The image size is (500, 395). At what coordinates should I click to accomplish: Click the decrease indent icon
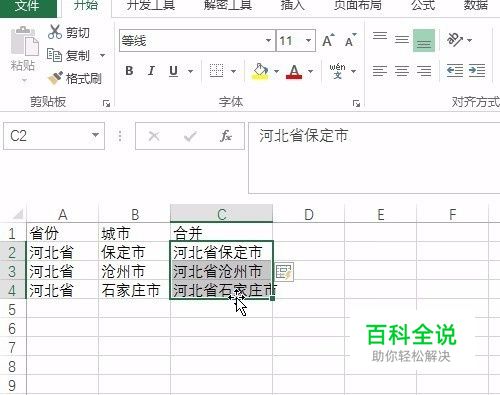(x=455, y=71)
